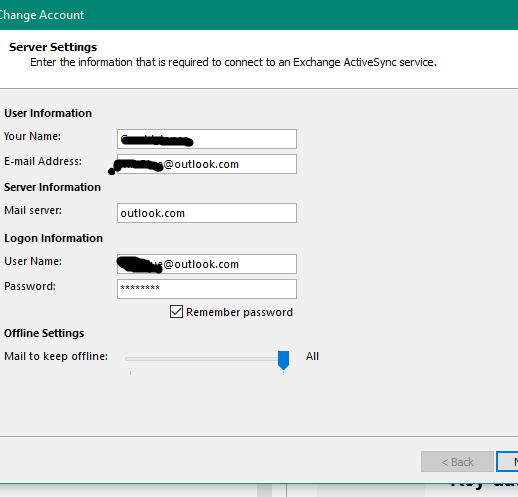Screen dimensions: 518x497
Task: Click the Your Name input field
Action: 207,139
